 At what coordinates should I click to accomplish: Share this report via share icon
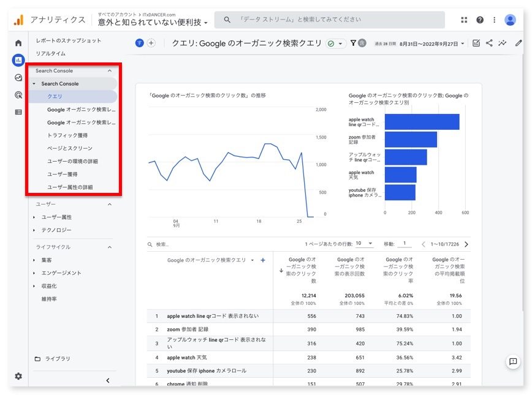pyautogui.click(x=489, y=43)
